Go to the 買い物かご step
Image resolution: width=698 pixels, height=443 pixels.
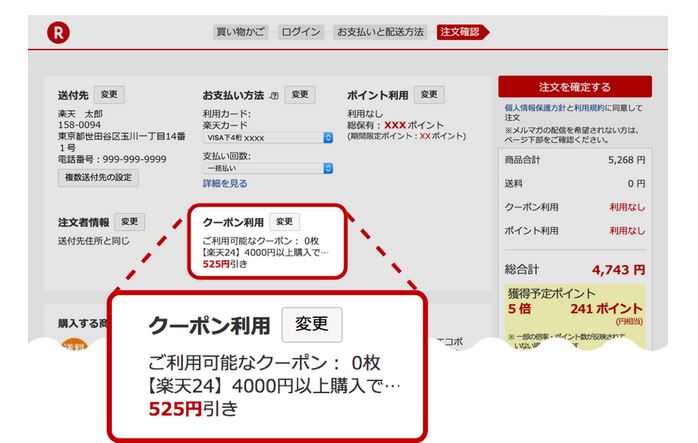(x=240, y=32)
